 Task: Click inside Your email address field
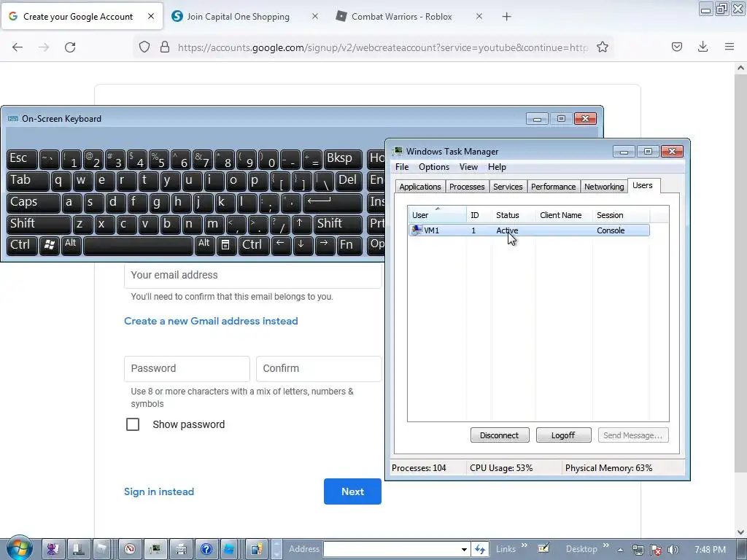pos(252,275)
